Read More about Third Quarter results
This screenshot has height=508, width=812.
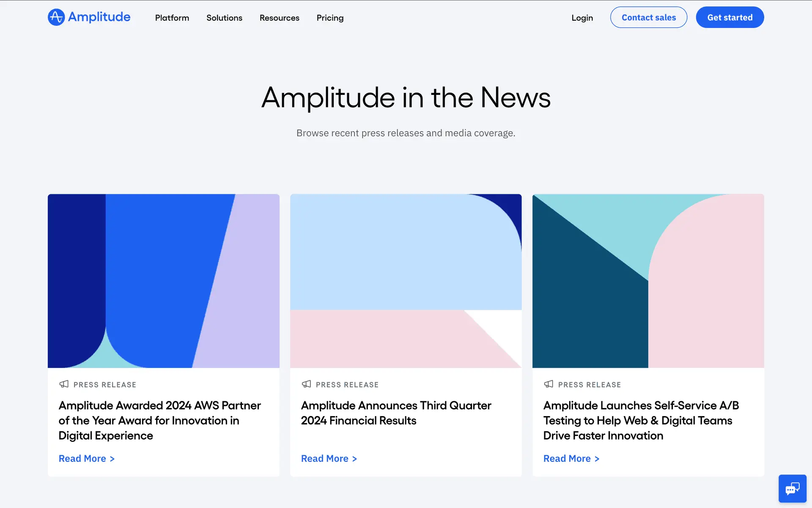point(329,458)
